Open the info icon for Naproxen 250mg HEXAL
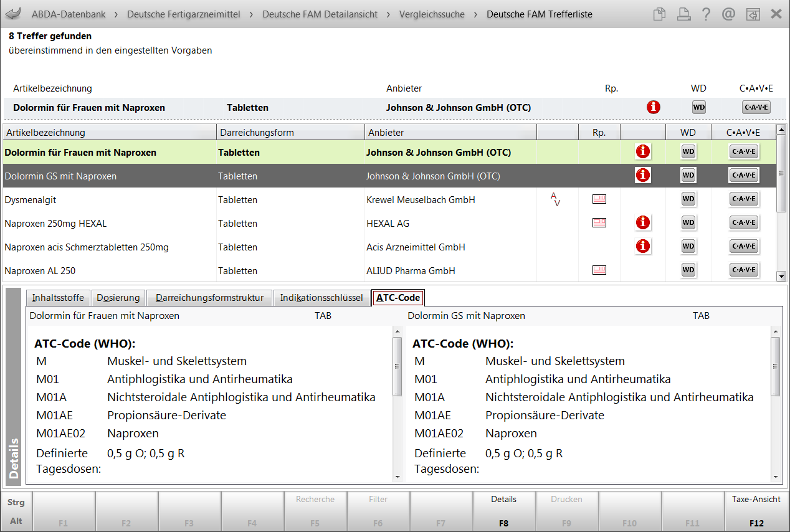This screenshot has height=532, width=790. pos(643,222)
